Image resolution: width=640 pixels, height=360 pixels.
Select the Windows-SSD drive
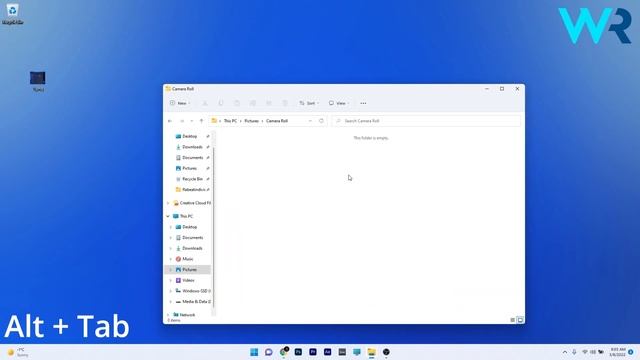(x=193, y=291)
